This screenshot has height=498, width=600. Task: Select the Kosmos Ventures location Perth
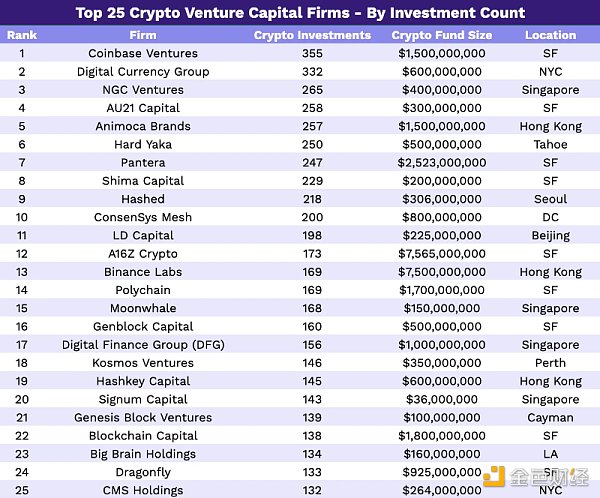pyautogui.click(x=550, y=363)
